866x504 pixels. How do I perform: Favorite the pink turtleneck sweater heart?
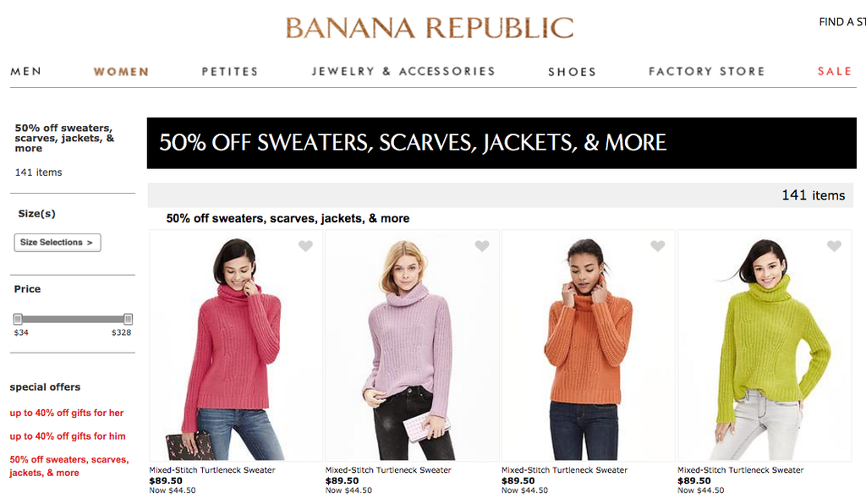click(305, 246)
